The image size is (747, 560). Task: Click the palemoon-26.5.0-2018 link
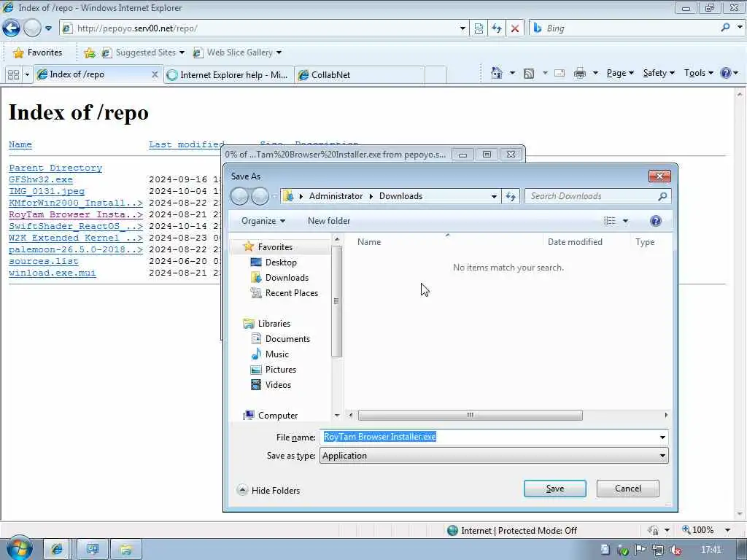click(76, 249)
